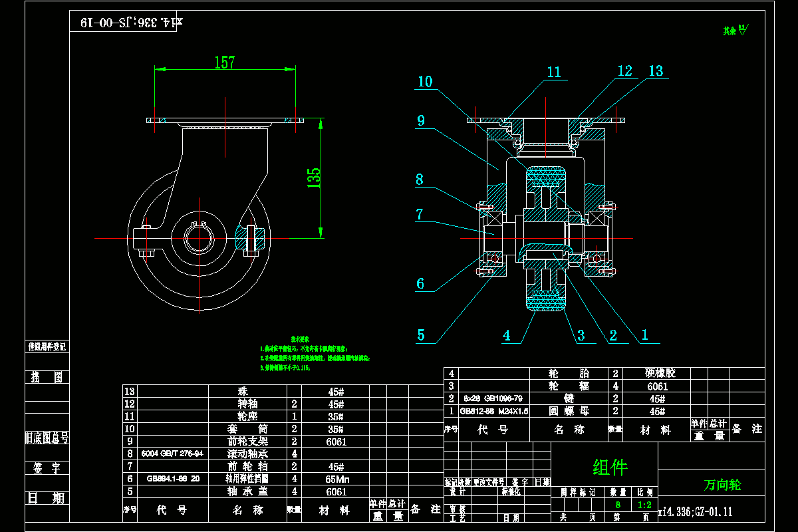Click the green 1:2 scale value
This screenshot has height=532, width=798.
coord(644,505)
